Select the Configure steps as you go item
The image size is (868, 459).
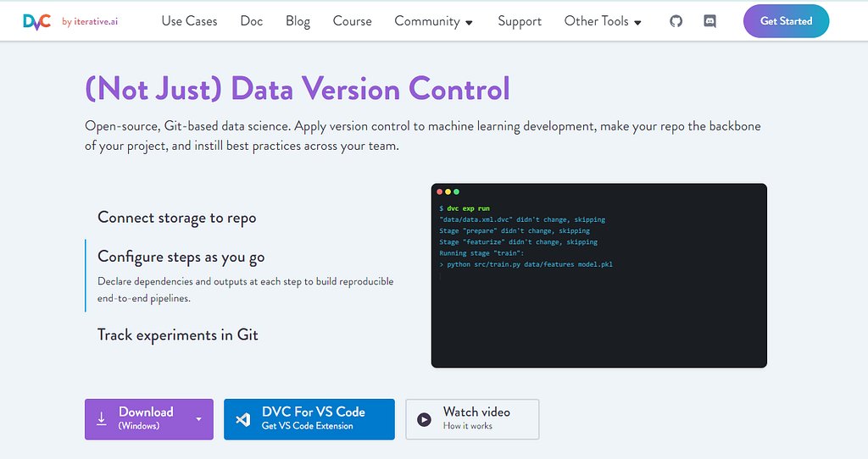point(181,257)
